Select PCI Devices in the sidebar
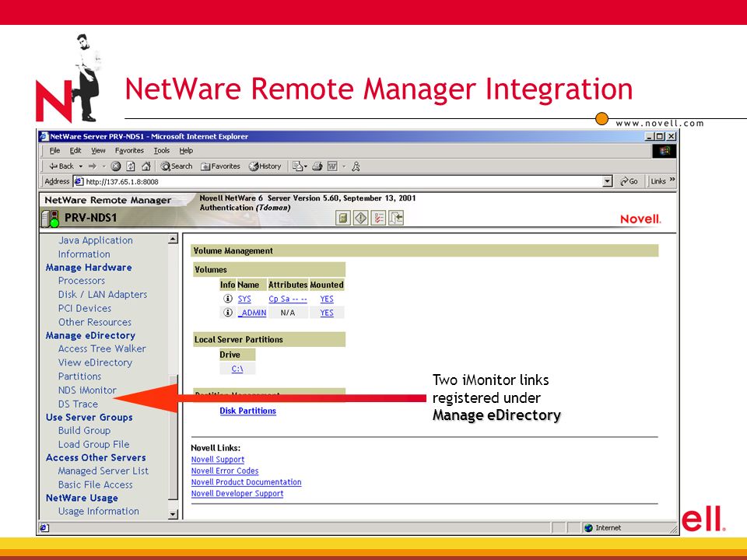747x560 pixels. pos(85,309)
